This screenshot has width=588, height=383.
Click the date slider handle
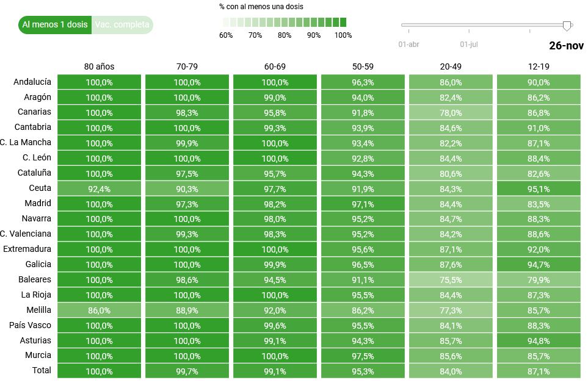tap(567, 25)
